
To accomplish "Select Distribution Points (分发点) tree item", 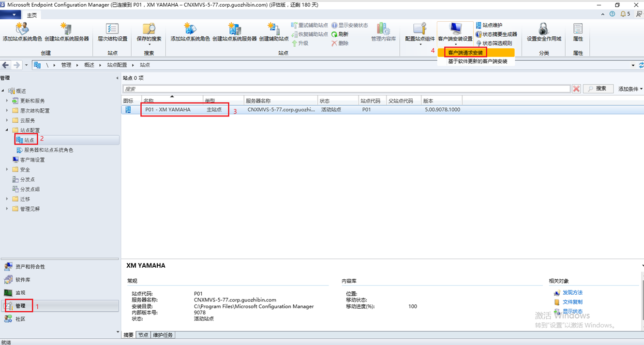I will click(27, 179).
